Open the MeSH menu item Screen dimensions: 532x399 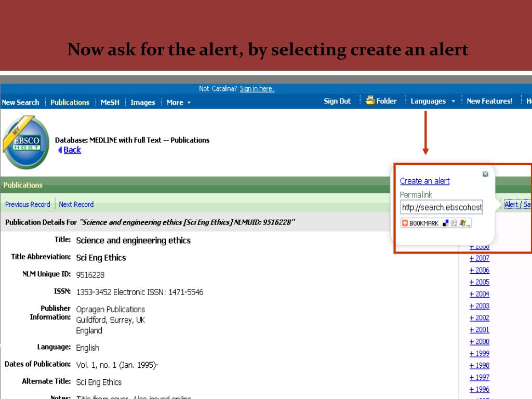pyautogui.click(x=110, y=102)
